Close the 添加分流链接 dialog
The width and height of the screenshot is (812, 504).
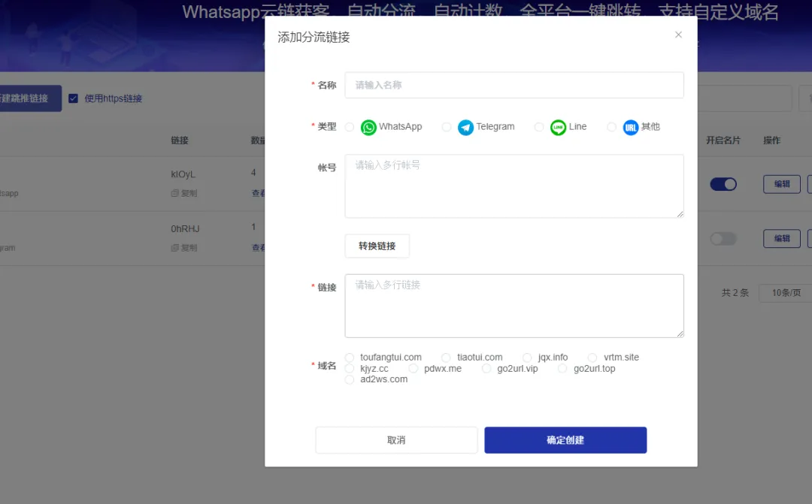[x=678, y=34]
